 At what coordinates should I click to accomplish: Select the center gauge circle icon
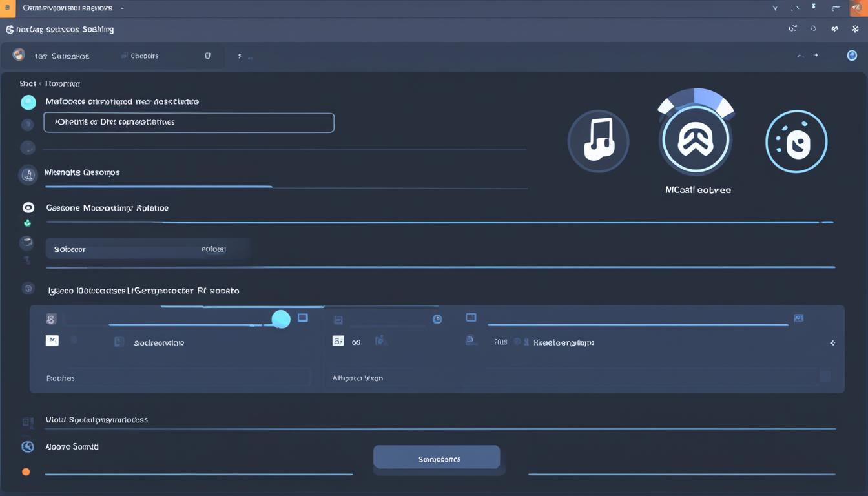695,139
